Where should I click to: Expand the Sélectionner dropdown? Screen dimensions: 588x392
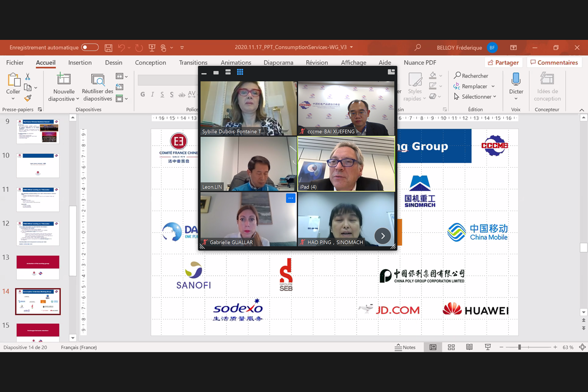click(494, 97)
